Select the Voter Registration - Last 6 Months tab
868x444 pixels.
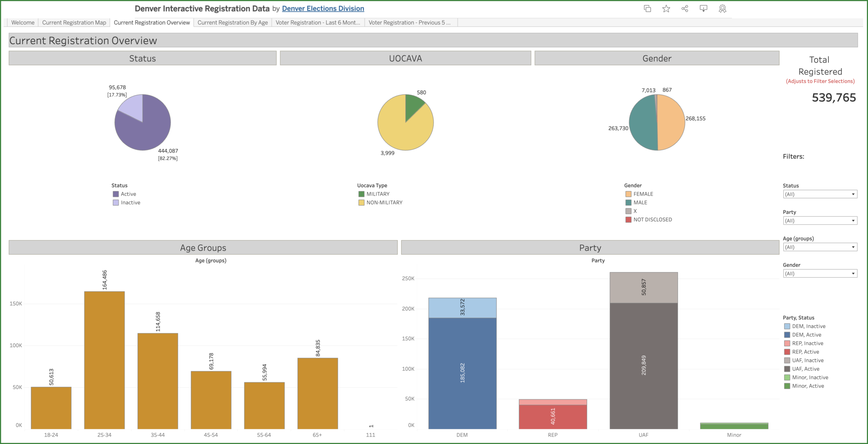[x=317, y=23]
